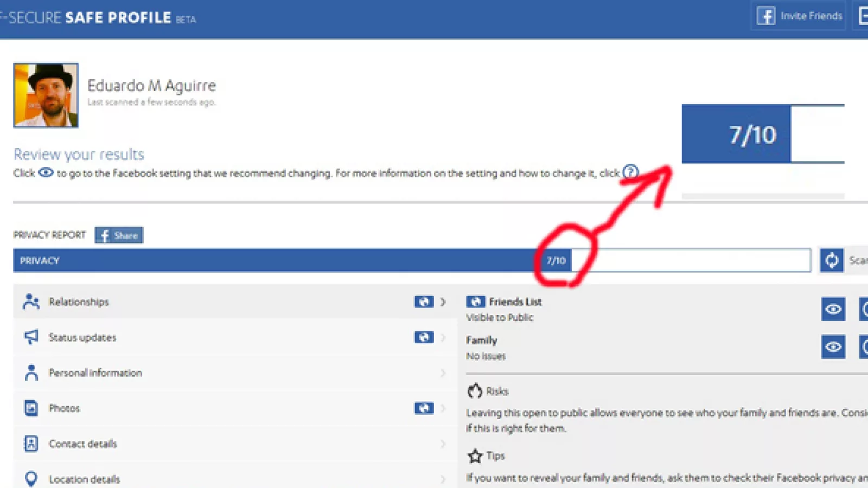Screen dimensions: 868x488
Task: Click the Personal information person icon
Action: coord(31,373)
